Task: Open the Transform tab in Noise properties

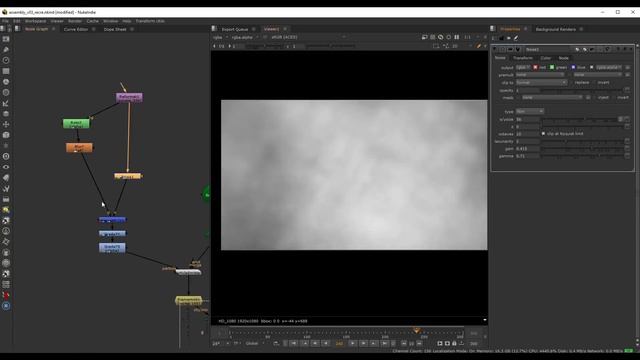Action: tap(522, 58)
